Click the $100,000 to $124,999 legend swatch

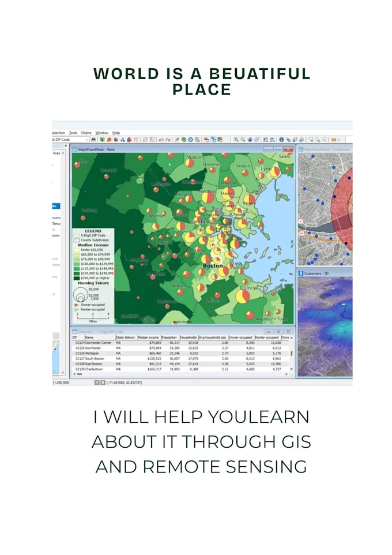[x=77, y=264]
